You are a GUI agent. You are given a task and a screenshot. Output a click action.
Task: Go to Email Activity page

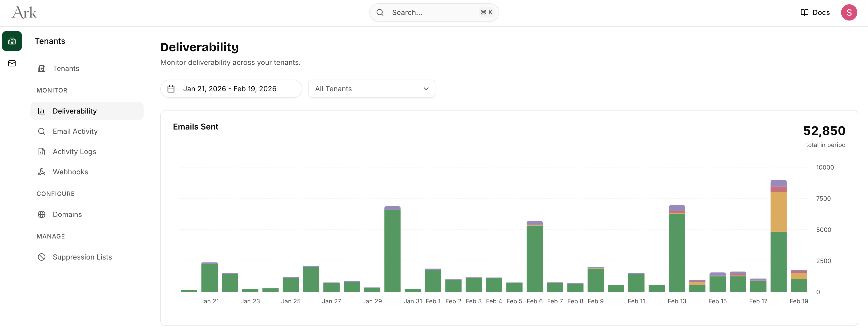click(75, 131)
